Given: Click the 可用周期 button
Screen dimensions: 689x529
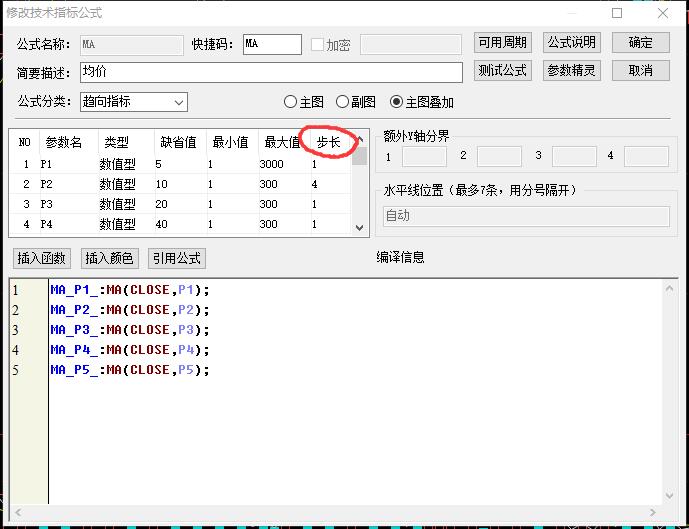Looking at the screenshot, I should (x=503, y=43).
